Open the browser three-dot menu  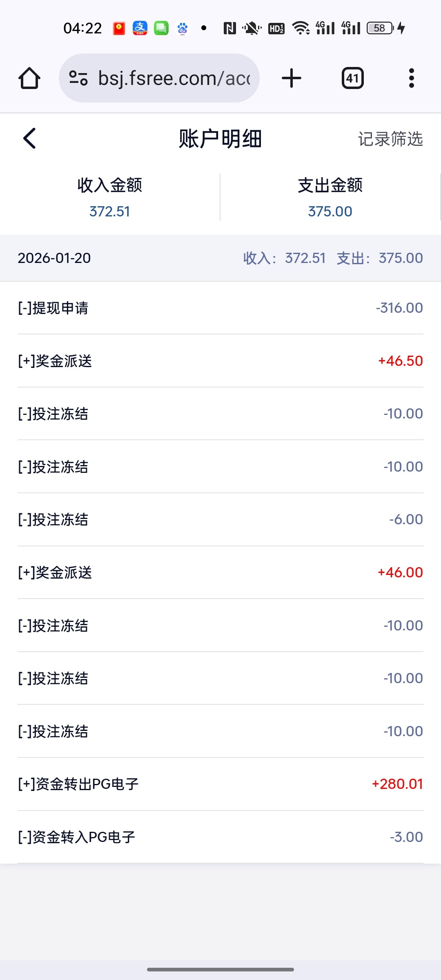pos(411,78)
